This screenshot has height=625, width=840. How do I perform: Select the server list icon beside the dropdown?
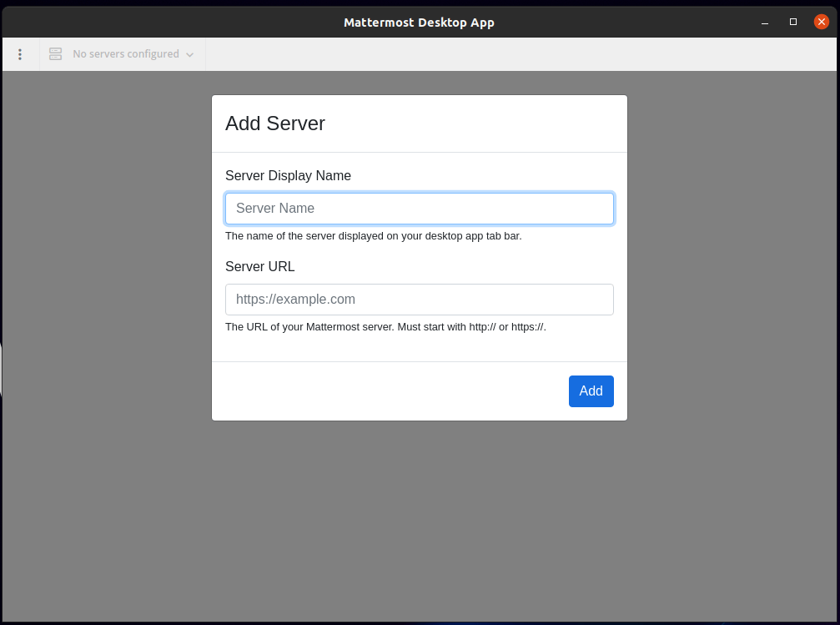(x=55, y=53)
